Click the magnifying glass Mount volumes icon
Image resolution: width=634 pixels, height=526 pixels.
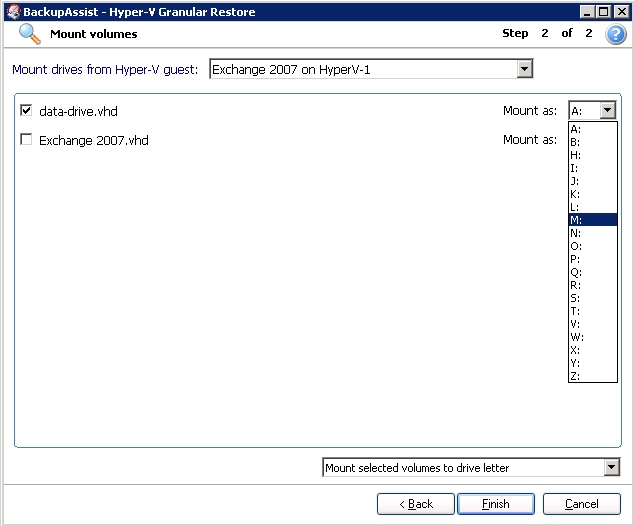point(30,34)
